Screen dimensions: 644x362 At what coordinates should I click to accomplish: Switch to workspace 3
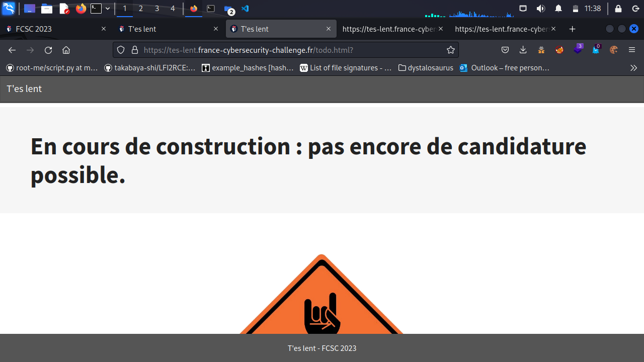point(156,9)
